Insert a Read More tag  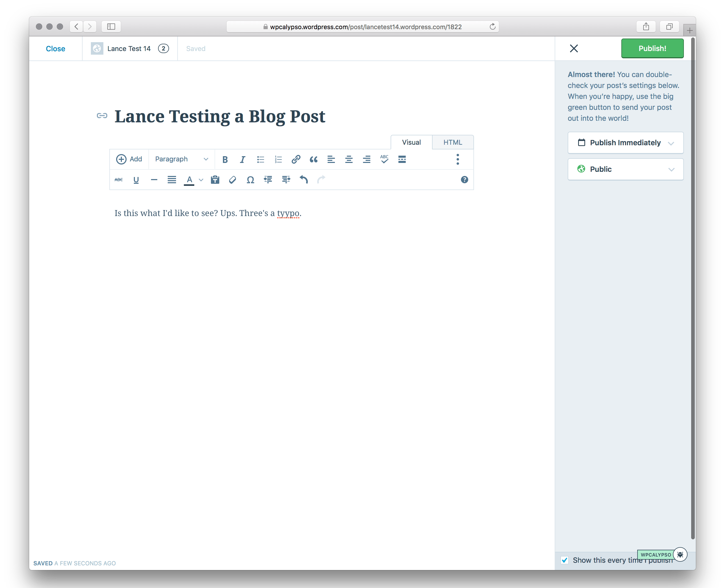402,159
